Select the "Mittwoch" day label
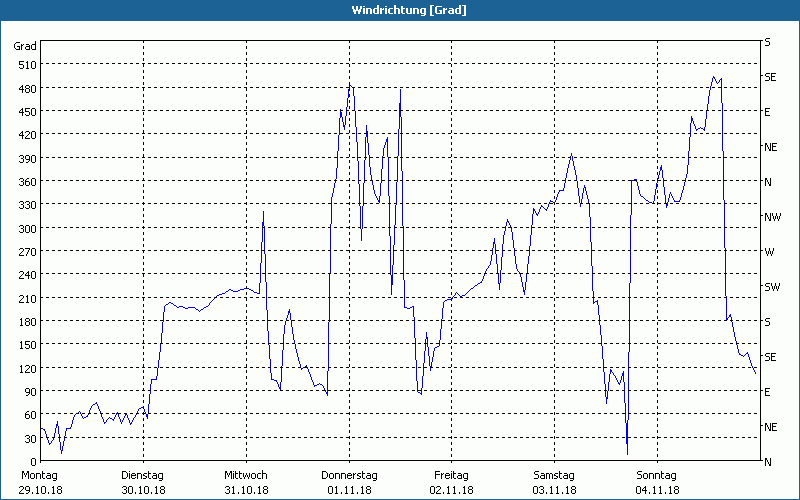This screenshot has height=500, width=800. [x=245, y=476]
